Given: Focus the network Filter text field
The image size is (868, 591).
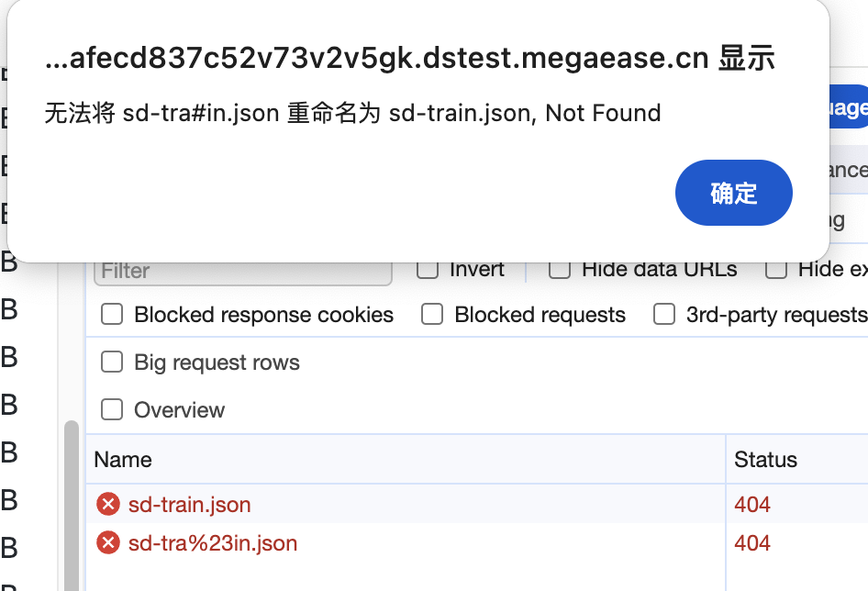Looking at the screenshot, I should pos(243,272).
